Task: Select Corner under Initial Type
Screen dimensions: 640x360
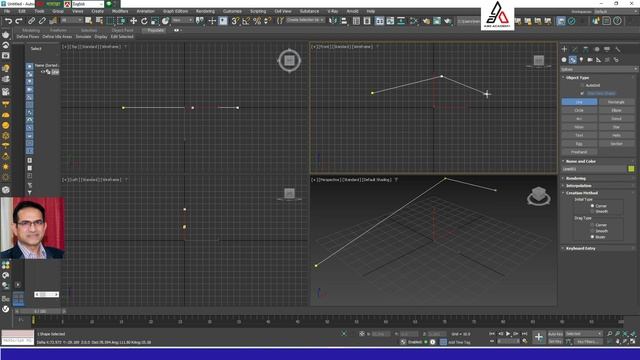Action: pos(592,206)
